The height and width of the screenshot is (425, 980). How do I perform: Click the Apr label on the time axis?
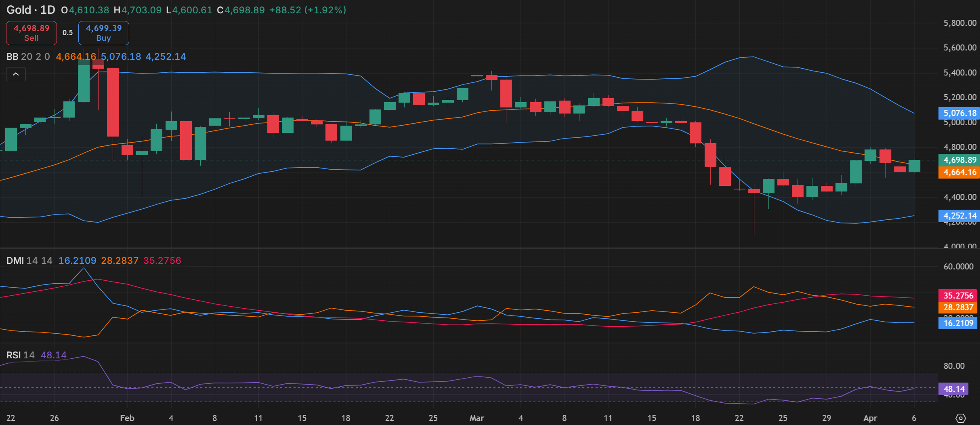click(870, 418)
